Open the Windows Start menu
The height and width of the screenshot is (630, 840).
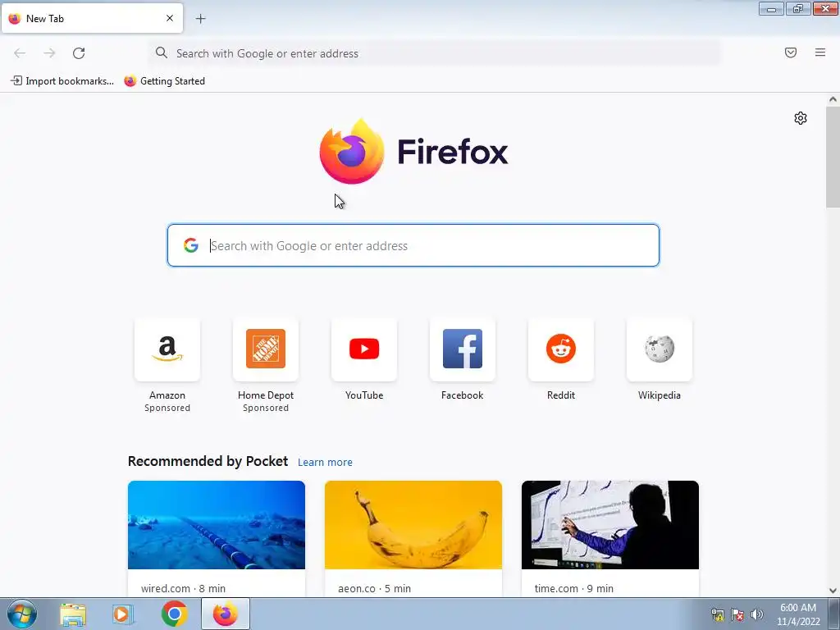coord(22,614)
